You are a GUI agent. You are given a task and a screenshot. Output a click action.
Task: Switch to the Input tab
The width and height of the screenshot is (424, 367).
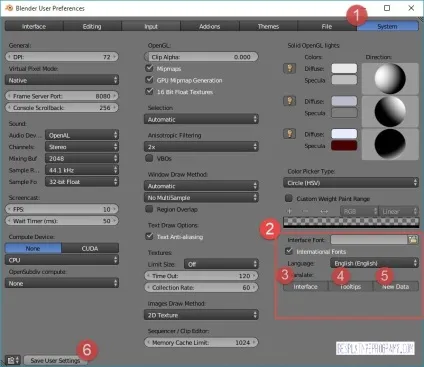[151, 26]
